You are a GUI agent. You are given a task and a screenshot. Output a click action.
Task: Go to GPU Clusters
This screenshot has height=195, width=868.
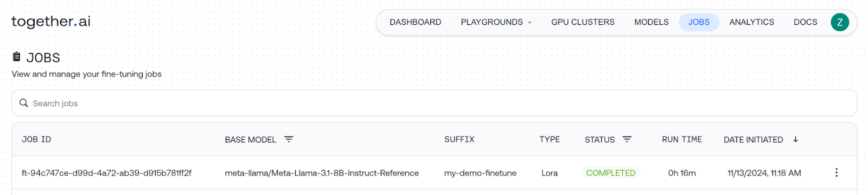point(583,22)
